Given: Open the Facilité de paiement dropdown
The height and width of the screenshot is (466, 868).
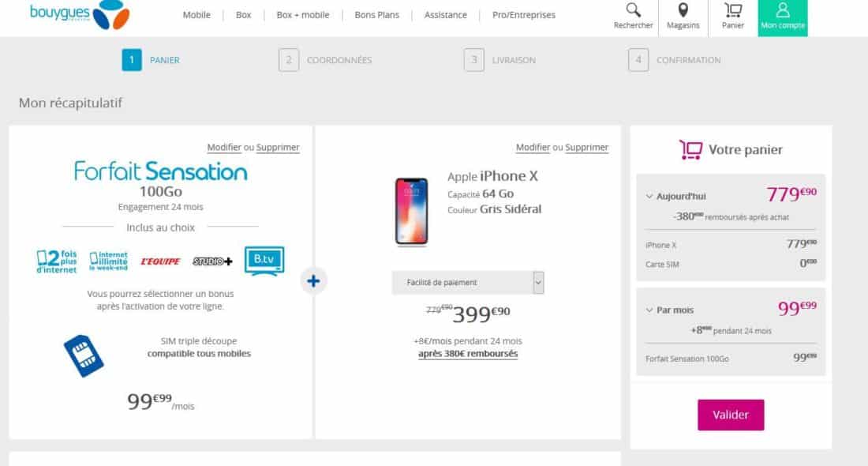Looking at the screenshot, I should pos(468,283).
